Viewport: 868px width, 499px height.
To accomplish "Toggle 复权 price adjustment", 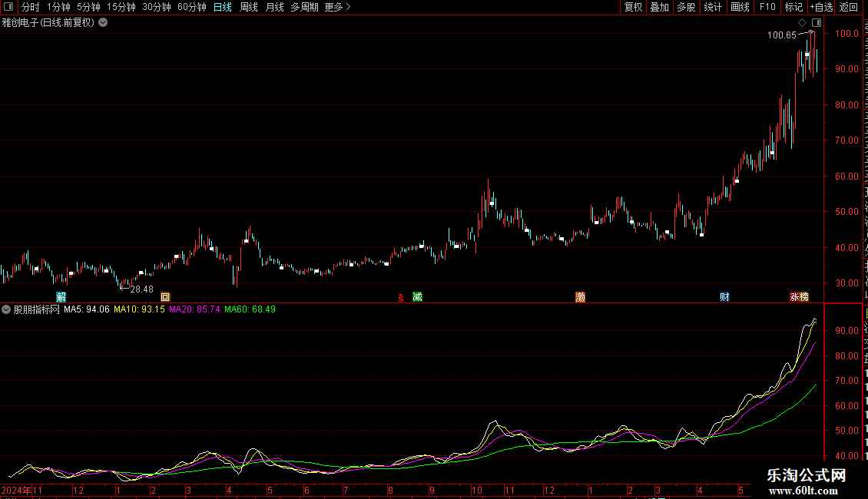I will click(633, 7).
